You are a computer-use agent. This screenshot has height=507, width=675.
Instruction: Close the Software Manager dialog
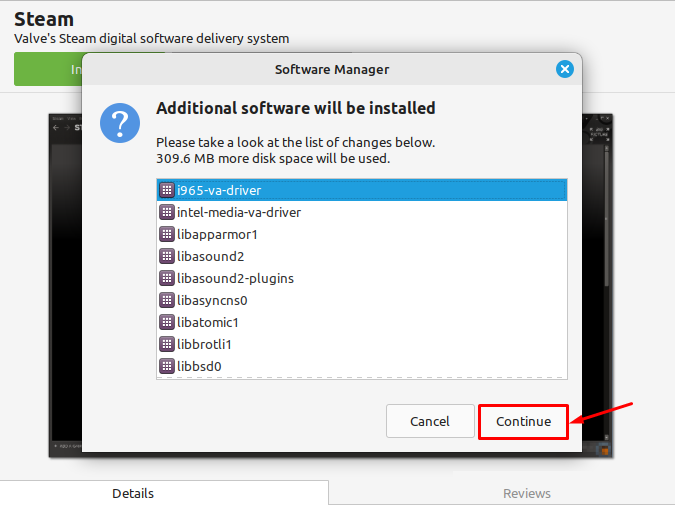(x=564, y=69)
